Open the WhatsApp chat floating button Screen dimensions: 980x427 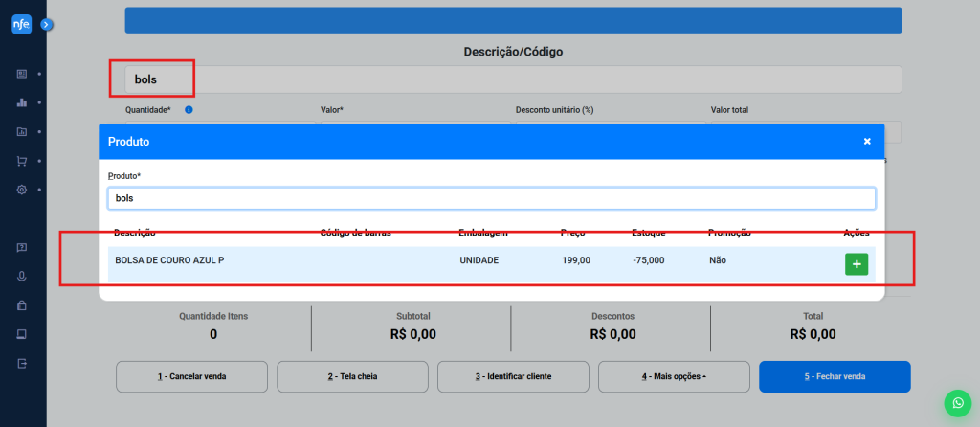pos(956,403)
